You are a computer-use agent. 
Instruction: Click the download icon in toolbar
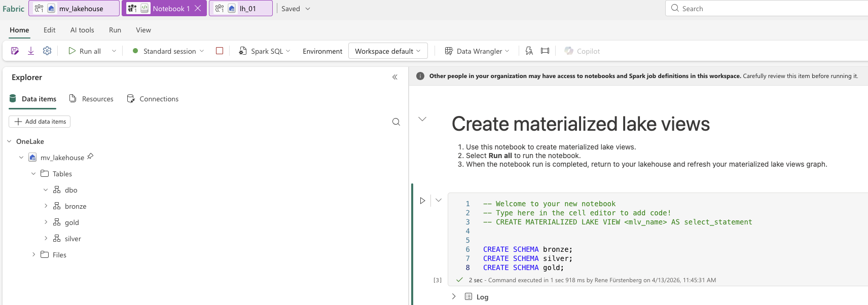click(31, 51)
